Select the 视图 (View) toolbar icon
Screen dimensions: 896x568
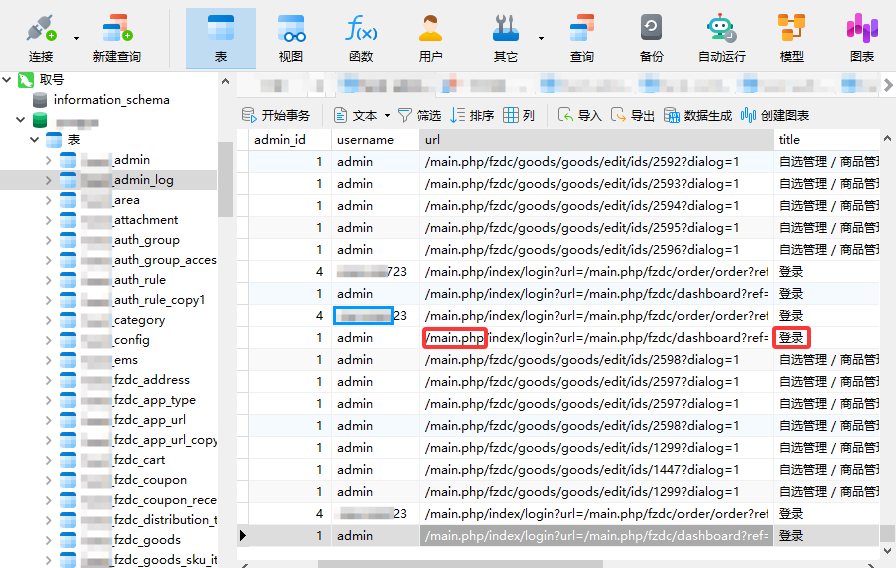pos(291,29)
